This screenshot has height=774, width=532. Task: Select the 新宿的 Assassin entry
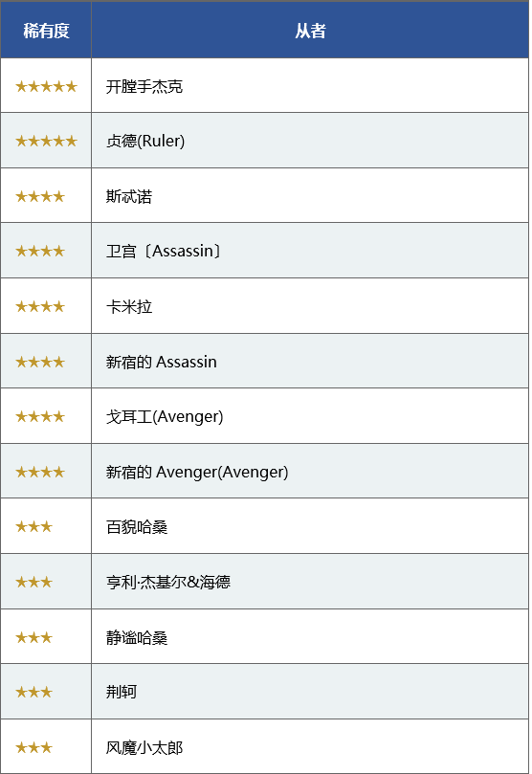[x=161, y=363]
